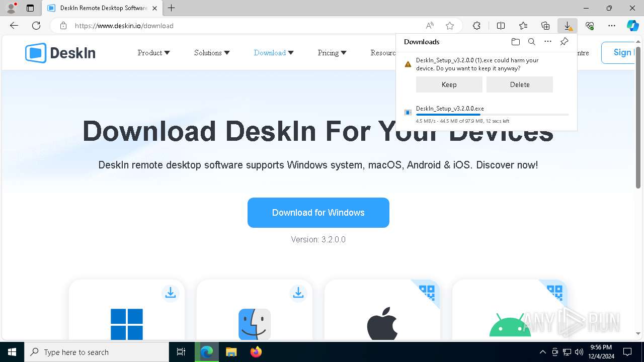Search downloads with magnifier icon

click(531, 42)
